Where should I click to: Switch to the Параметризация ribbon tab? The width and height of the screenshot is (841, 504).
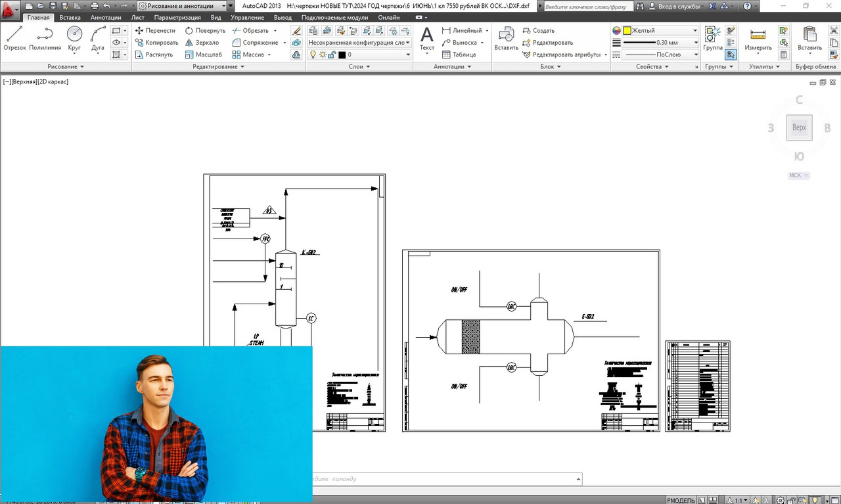pos(177,18)
